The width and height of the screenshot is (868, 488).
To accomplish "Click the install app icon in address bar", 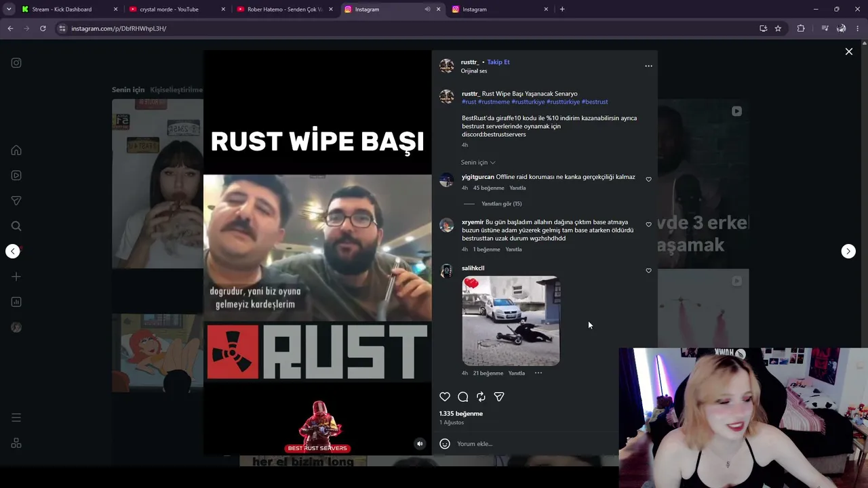I will [764, 28].
